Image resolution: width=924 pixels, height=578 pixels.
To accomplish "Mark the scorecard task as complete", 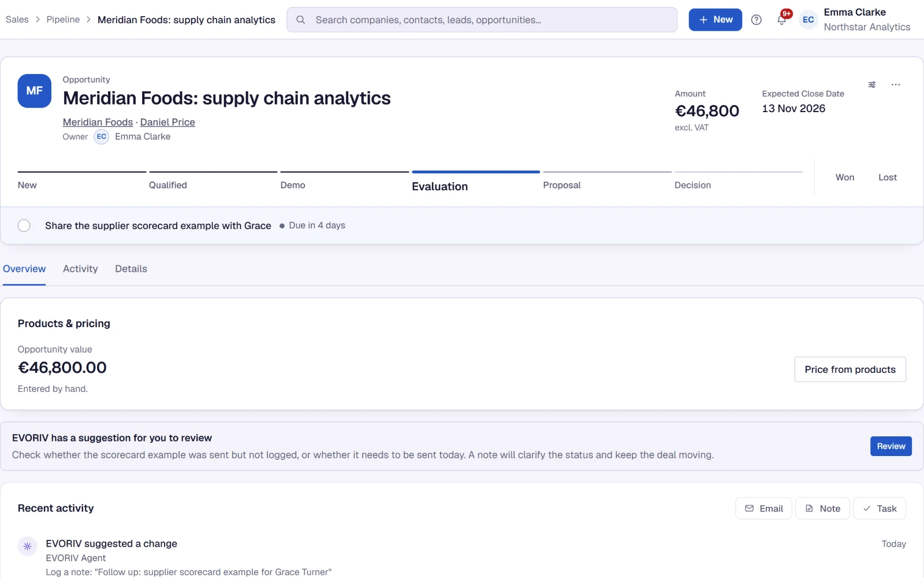I will click(x=24, y=225).
